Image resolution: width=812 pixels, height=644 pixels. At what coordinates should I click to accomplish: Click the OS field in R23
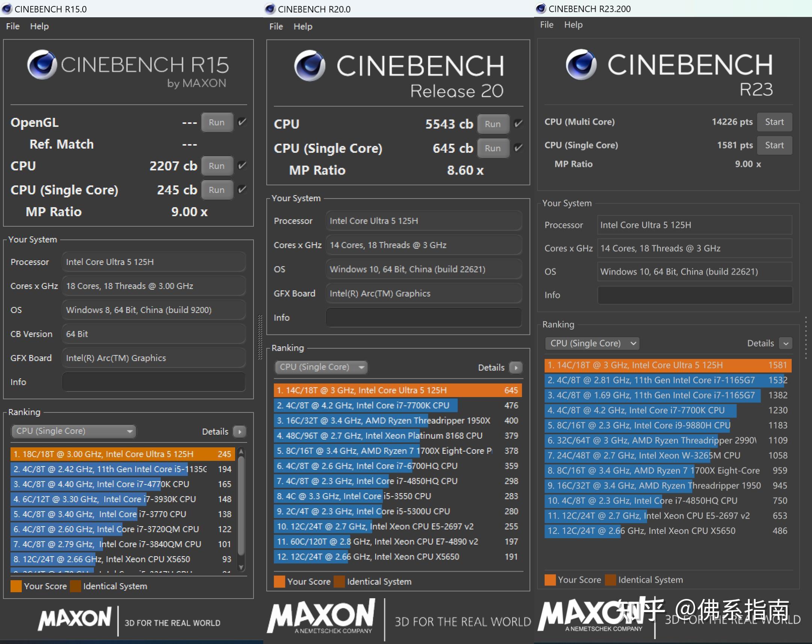(695, 272)
